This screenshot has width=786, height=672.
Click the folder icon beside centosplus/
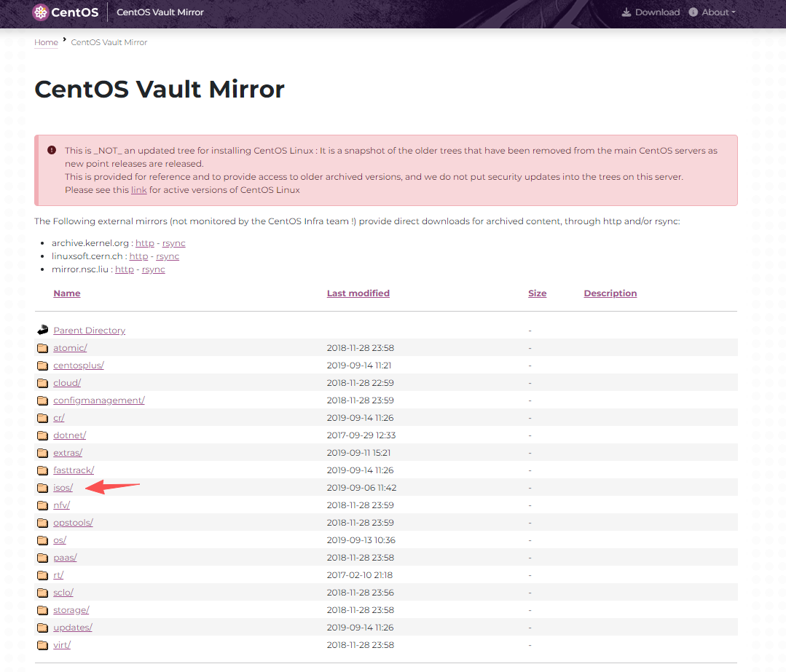42,365
